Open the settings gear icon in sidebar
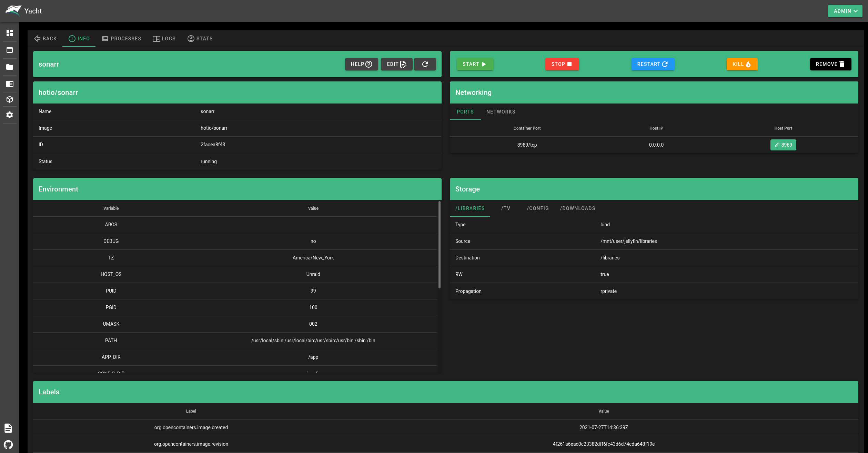 pyautogui.click(x=10, y=115)
